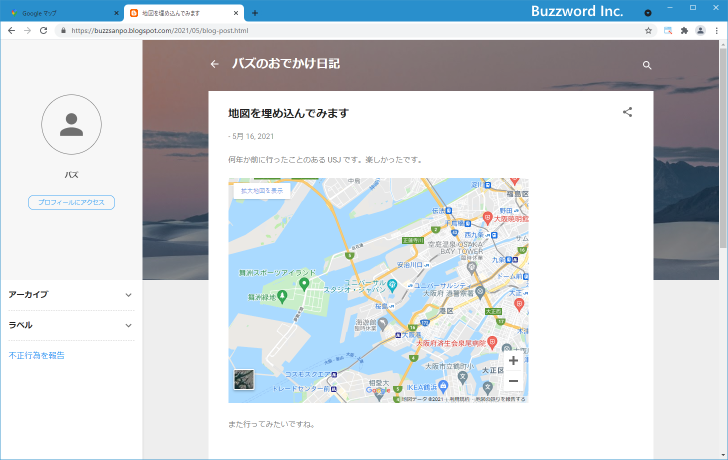The height and width of the screenshot is (460, 728).
Task: Switch to the Google マップ tab
Action: tap(63, 13)
